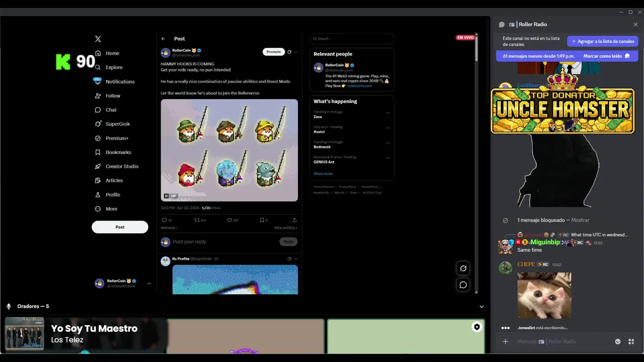
Task: Click the share icon on the post
Action: tap(294, 220)
